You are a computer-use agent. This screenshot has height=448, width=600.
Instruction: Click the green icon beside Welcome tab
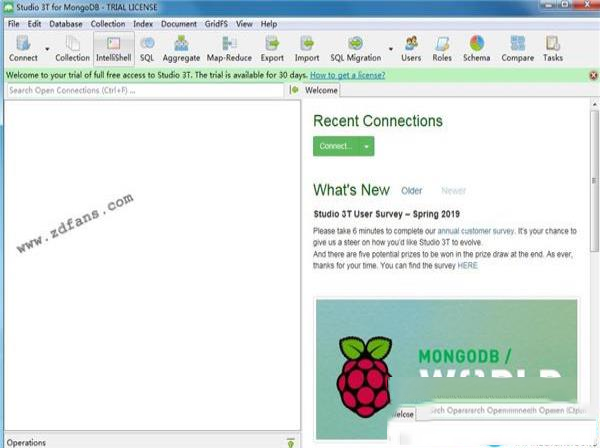(x=294, y=90)
